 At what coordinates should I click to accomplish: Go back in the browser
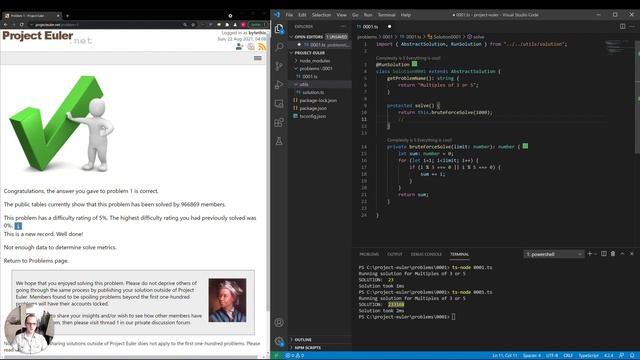tap(5, 24)
